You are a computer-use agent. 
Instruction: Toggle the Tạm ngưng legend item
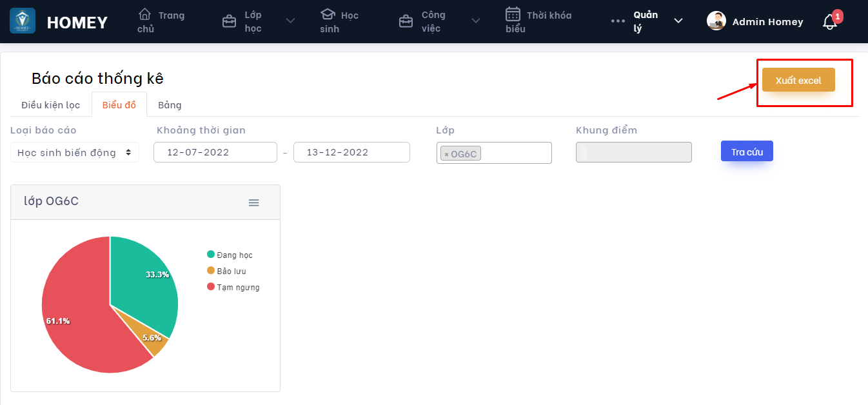[x=233, y=288]
